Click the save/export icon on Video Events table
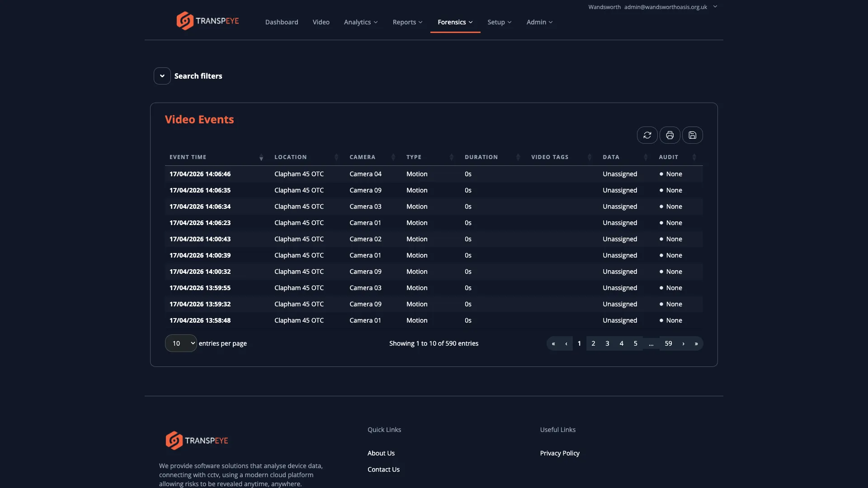Viewport: 868px width, 488px height. tap(693, 135)
